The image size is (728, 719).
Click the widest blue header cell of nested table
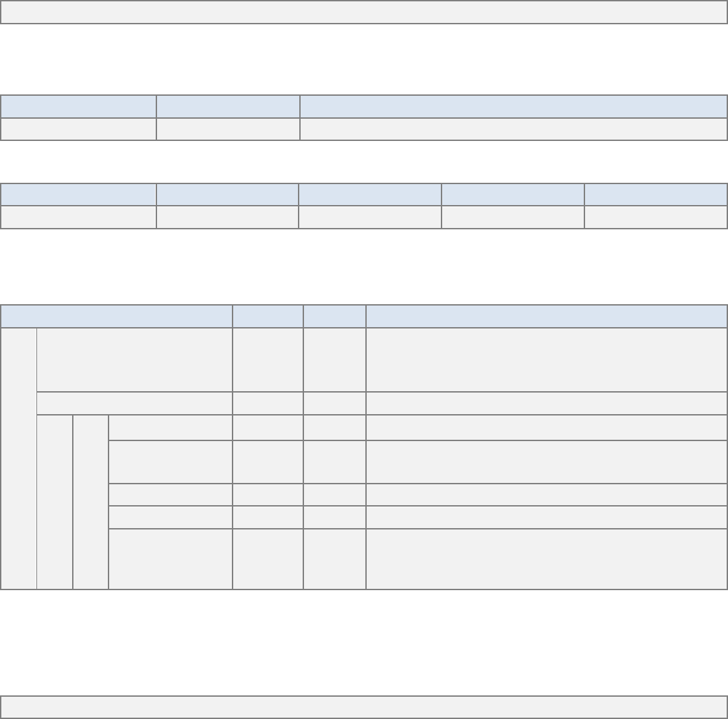point(117,316)
